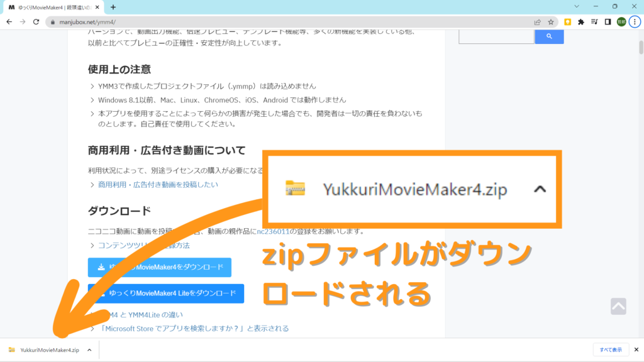
Task: Click the zip file icon in download bar
Action: pos(11,349)
